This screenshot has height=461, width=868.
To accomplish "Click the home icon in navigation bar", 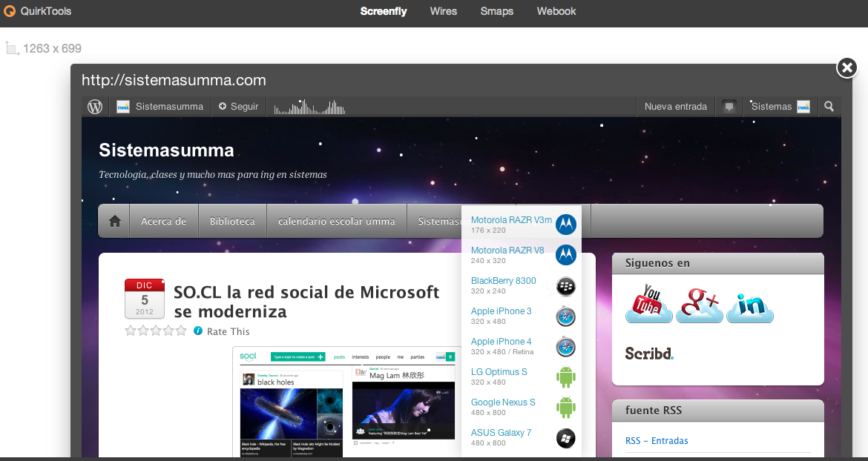I will 115,222.
